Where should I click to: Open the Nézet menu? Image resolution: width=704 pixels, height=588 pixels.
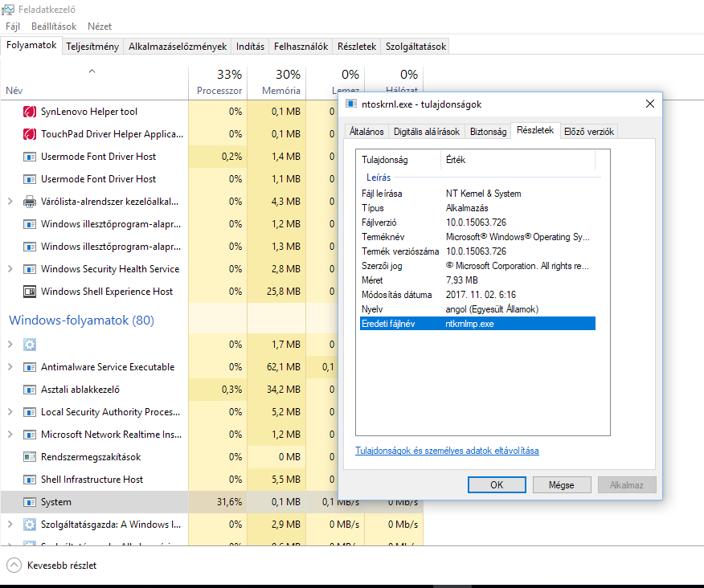(100, 27)
